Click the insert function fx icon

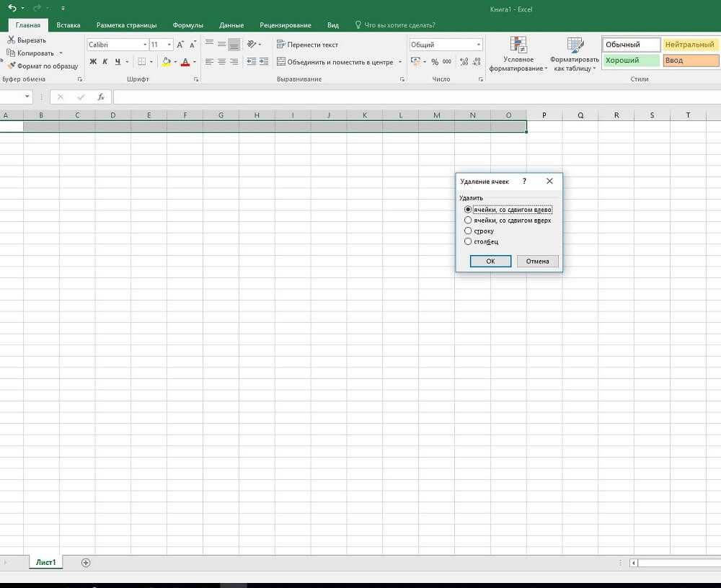(101, 97)
